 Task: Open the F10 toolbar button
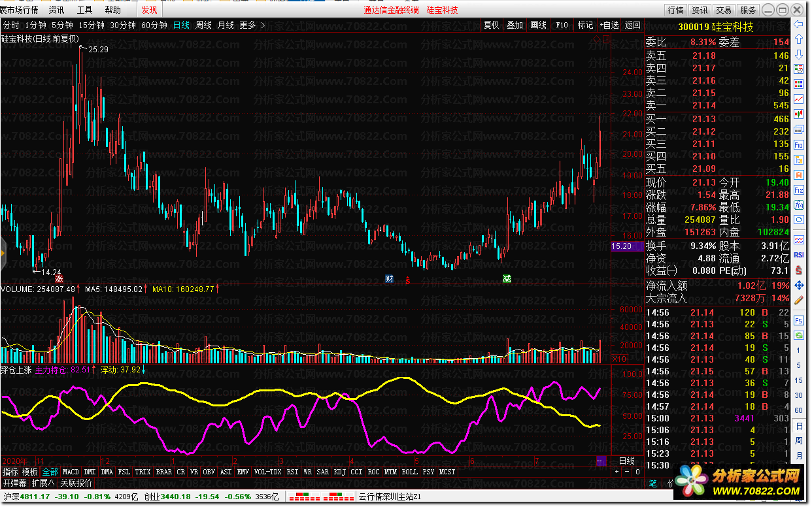[562, 25]
